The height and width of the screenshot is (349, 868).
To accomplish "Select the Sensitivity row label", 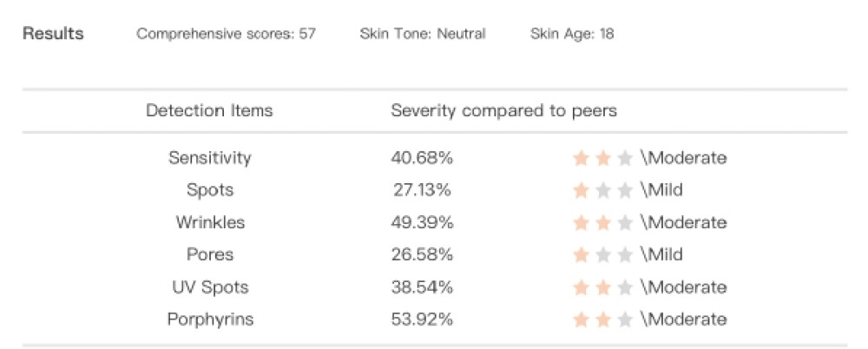I will 210,158.
